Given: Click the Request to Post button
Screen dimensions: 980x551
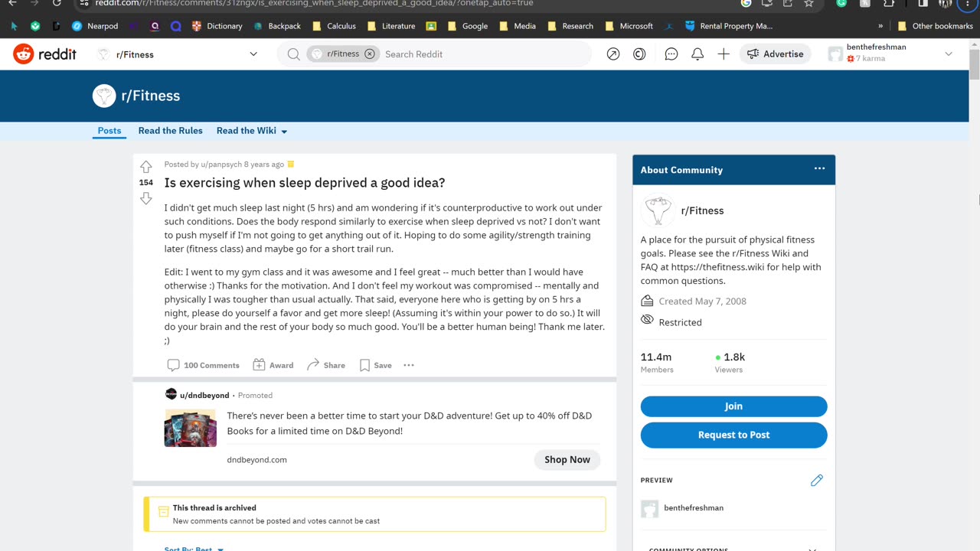Looking at the screenshot, I should [x=733, y=435].
